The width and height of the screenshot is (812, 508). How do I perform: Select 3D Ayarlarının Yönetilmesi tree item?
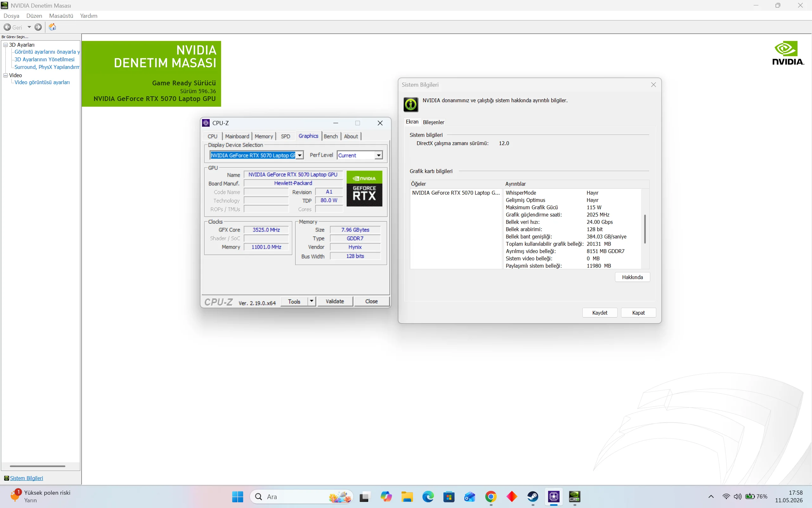coord(44,59)
